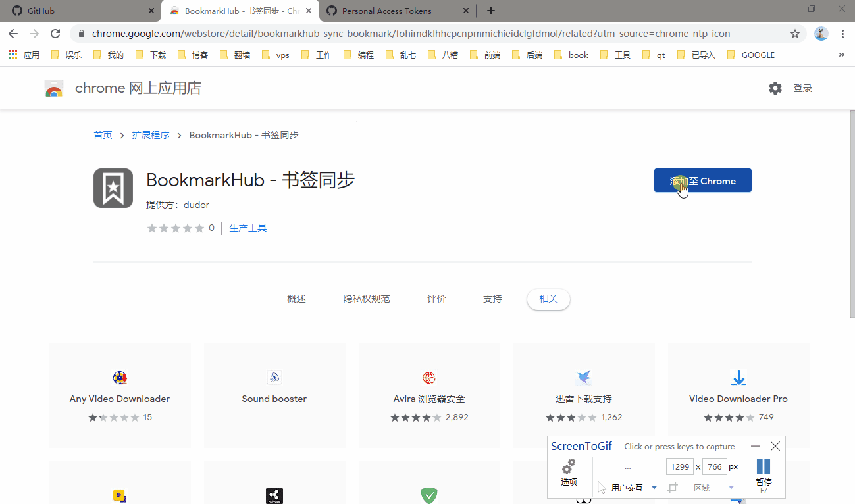Switch to the 评价 section of the extension page
This screenshot has width=855, height=504.
[x=436, y=298]
